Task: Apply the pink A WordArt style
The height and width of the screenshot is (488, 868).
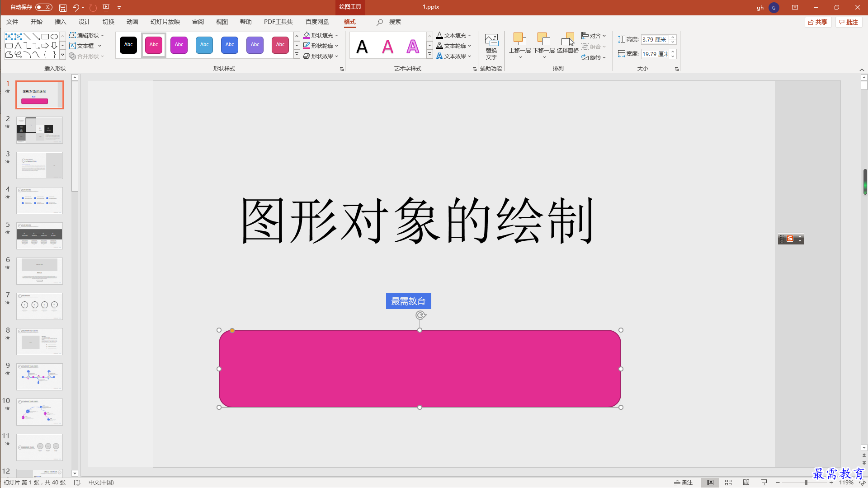Action: [387, 46]
